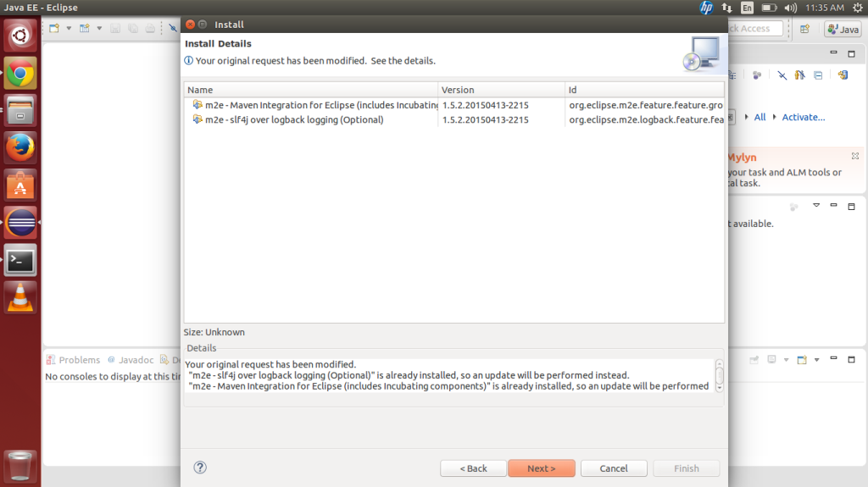
Task: Open the Display Selected Console dropdown arrow
Action: [786, 360]
